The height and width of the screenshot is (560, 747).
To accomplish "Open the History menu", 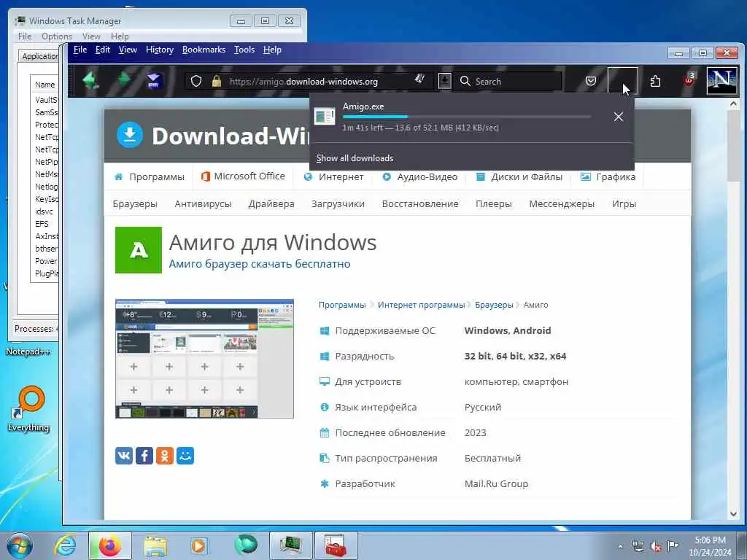I will 160,50.
